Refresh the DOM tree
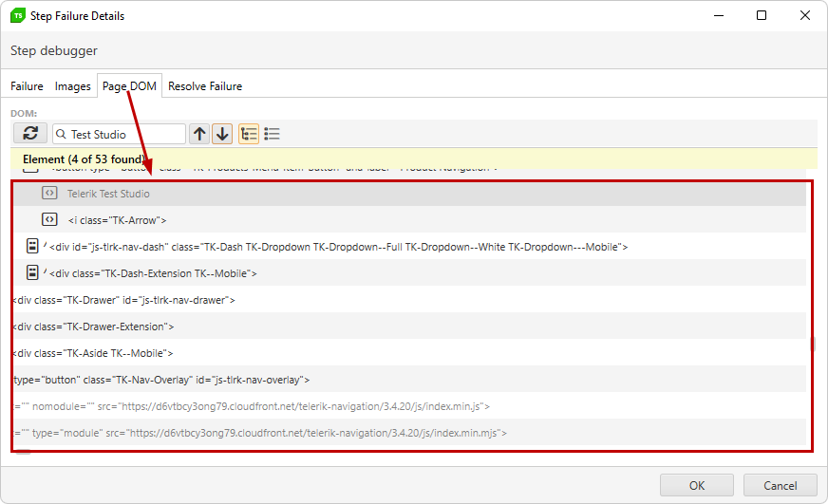Viewport: 828px width, 504px height. pos(30,134)
